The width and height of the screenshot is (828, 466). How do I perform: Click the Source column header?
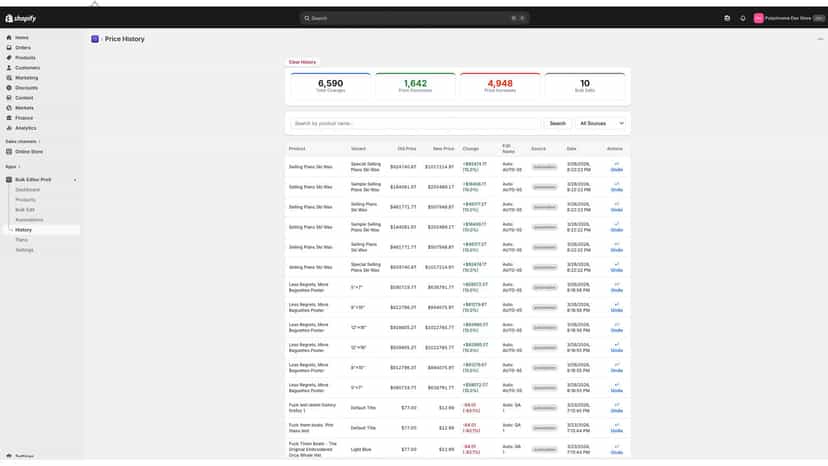click(539, 149)
